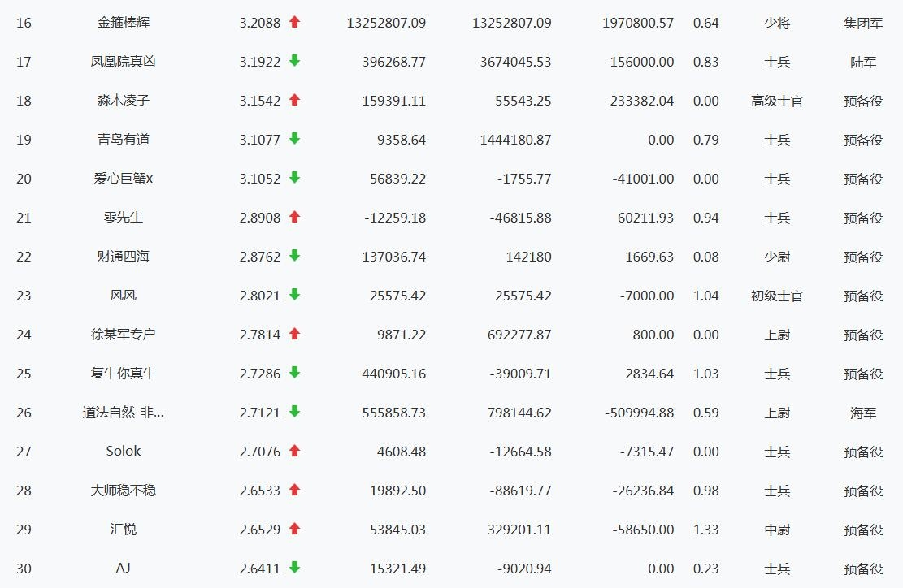Click red up arrow beside 徐某军专户

pyautogui.click(x=294, y=334)
